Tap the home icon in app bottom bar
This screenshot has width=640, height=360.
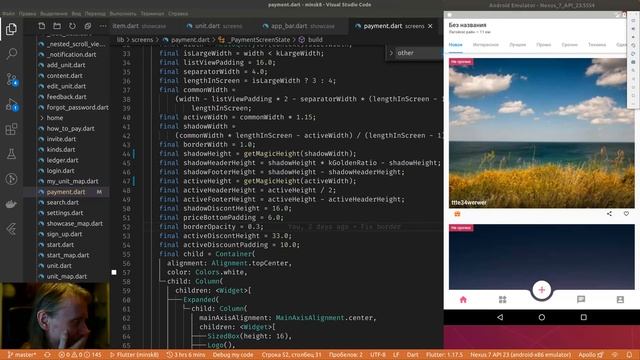(463, 300)
